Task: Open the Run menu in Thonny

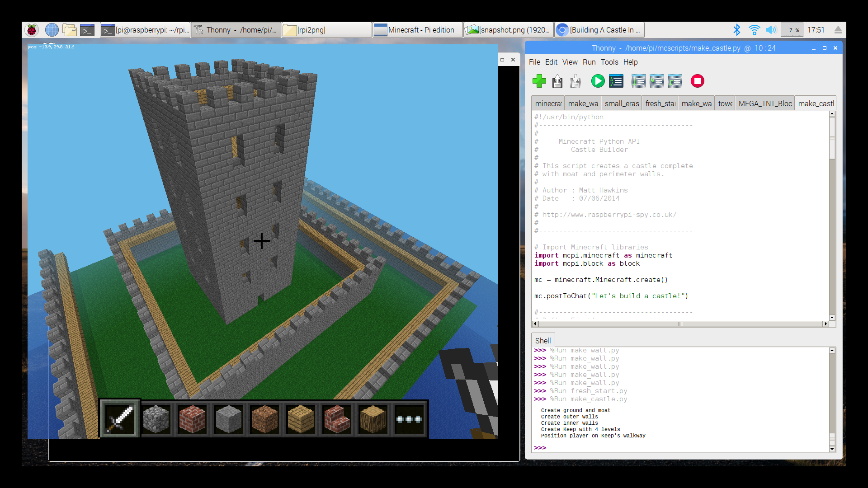Action: (589, 62)
